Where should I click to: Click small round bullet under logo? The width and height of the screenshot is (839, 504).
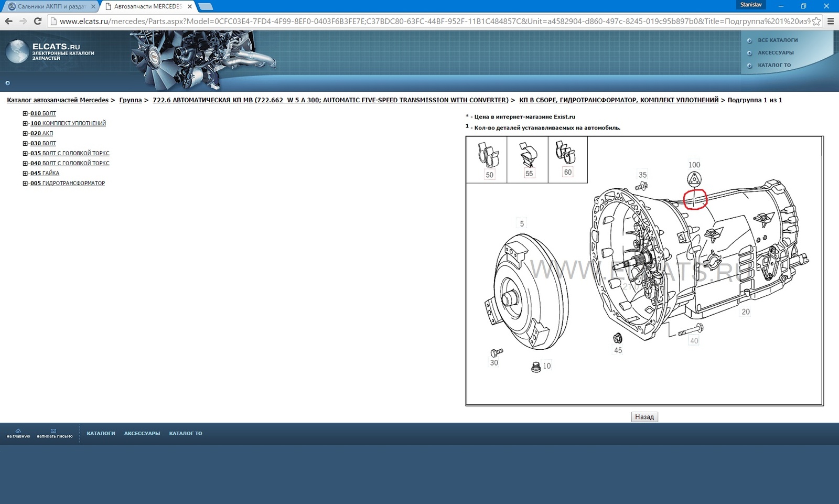tap(7, 83)
